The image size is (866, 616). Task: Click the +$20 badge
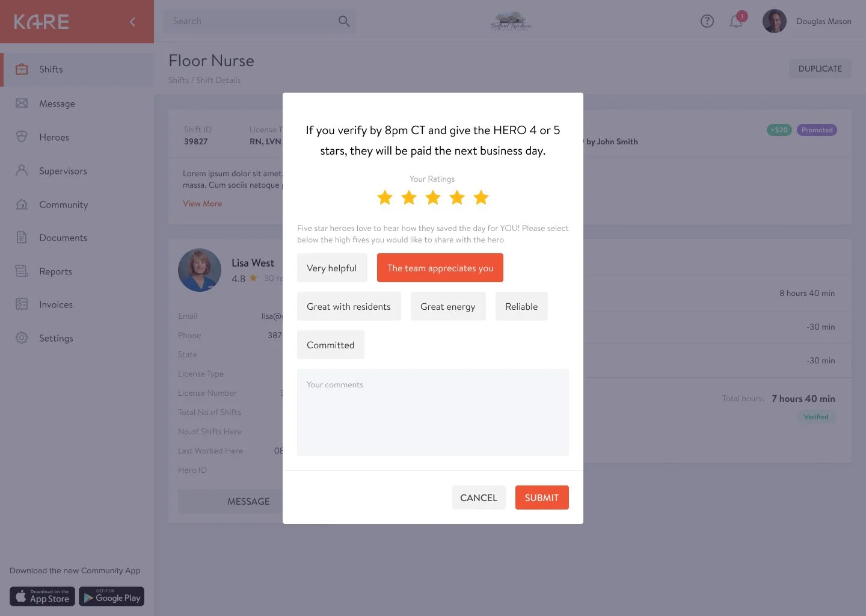tap(779, 130)
